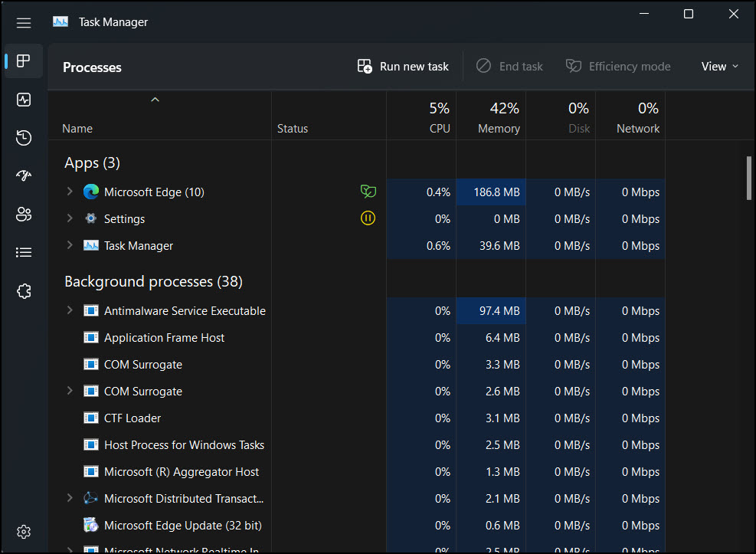Open the Services puzzle-piece icon
The width and height of the screenshot is (756, 554).
[x=24, y=290]
